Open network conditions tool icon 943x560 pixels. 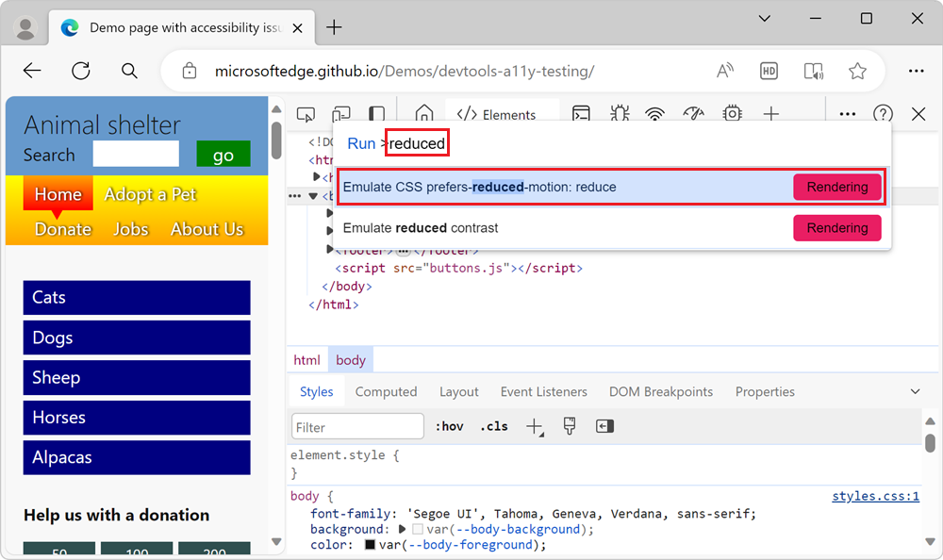click(x=655, y=113)
